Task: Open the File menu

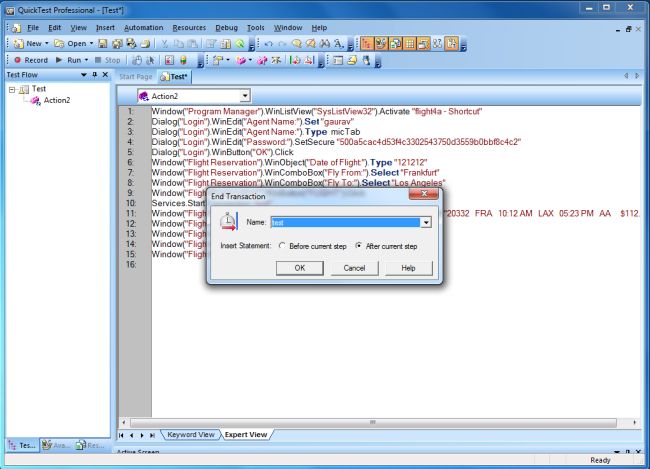Action: 33,28
